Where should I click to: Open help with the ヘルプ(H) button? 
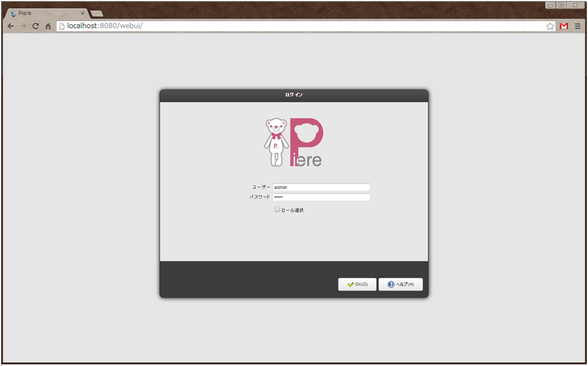(400, 284)
